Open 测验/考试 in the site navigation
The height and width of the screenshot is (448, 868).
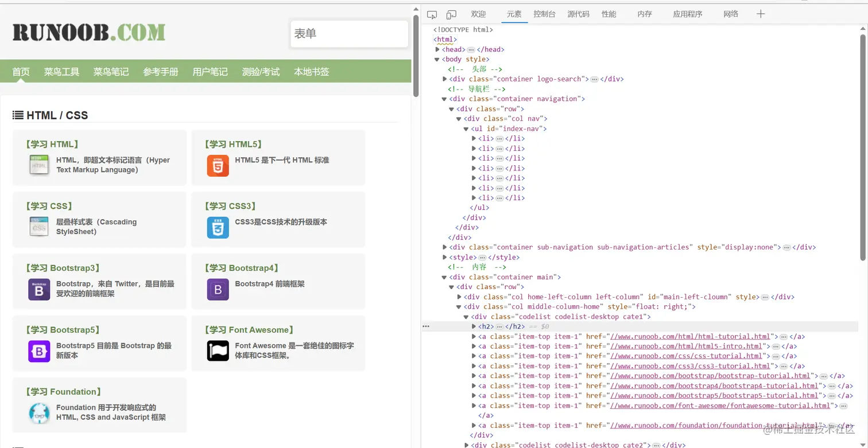(261, 72)
